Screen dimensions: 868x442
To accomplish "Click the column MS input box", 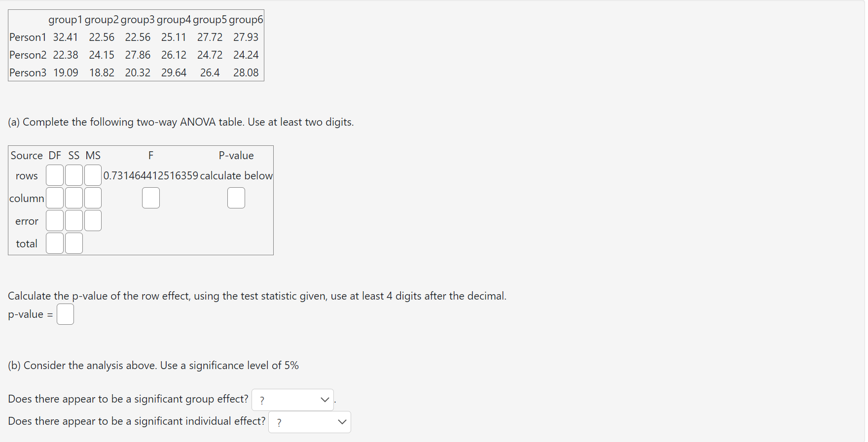I will coord(93,198).
